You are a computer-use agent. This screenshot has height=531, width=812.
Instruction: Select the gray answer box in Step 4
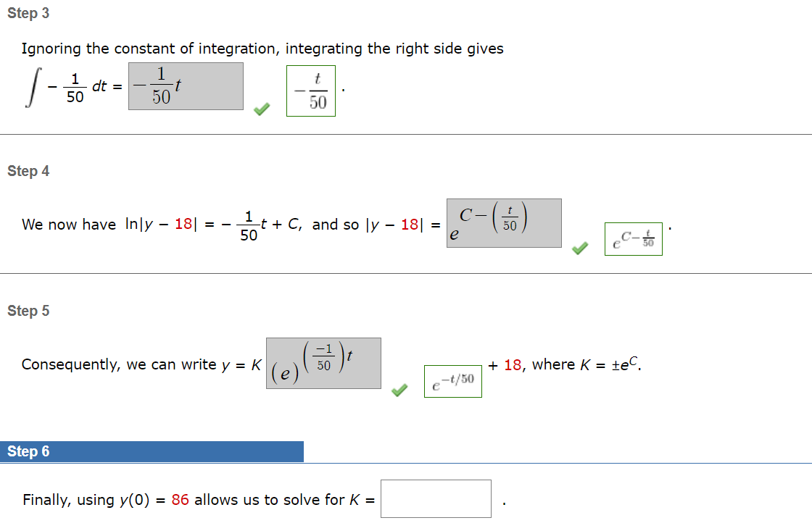(x=504, y=222)
